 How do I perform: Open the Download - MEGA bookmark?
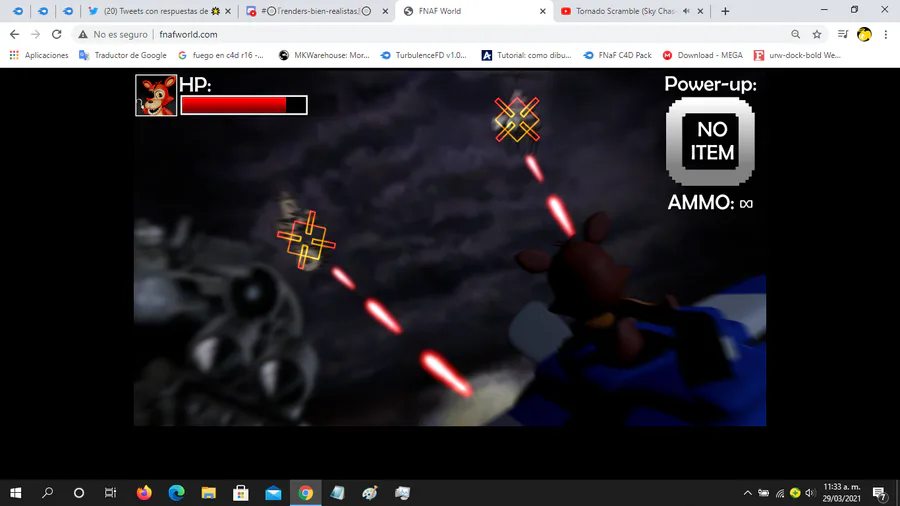tap(703, 55)
